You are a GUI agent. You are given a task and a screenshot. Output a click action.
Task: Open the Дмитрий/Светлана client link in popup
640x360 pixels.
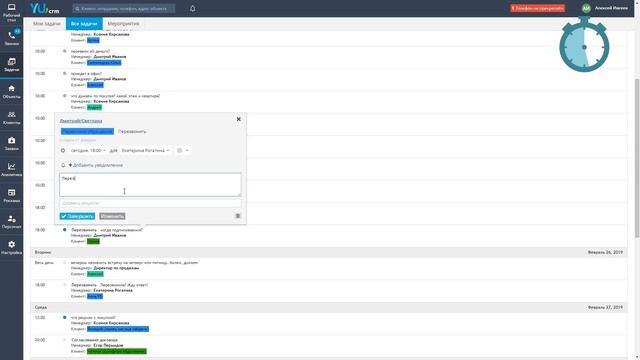click(x=81, y=121)
